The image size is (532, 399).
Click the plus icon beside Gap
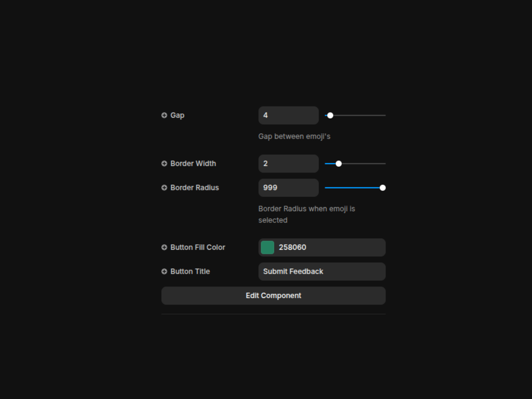(x=164, y=115)
